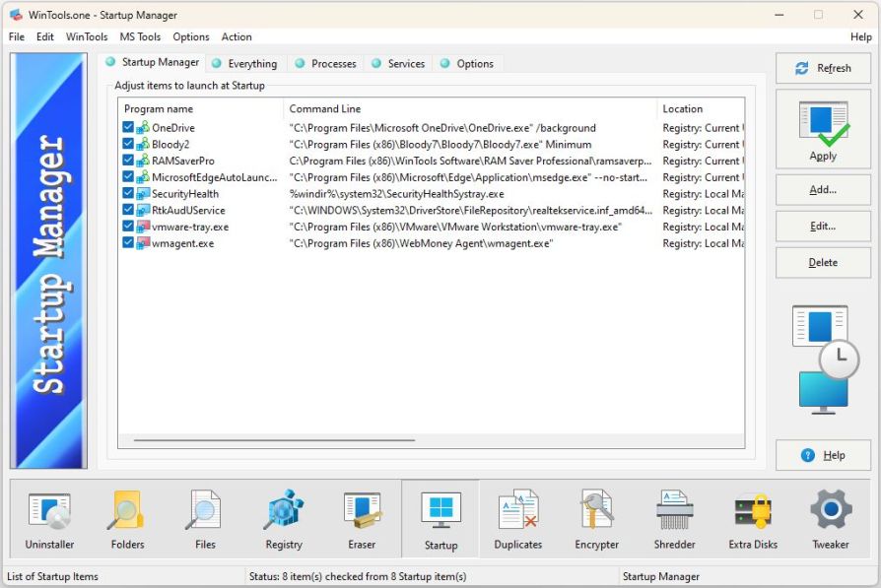Open the Help menu in menu bar

(x=860, y=36)
